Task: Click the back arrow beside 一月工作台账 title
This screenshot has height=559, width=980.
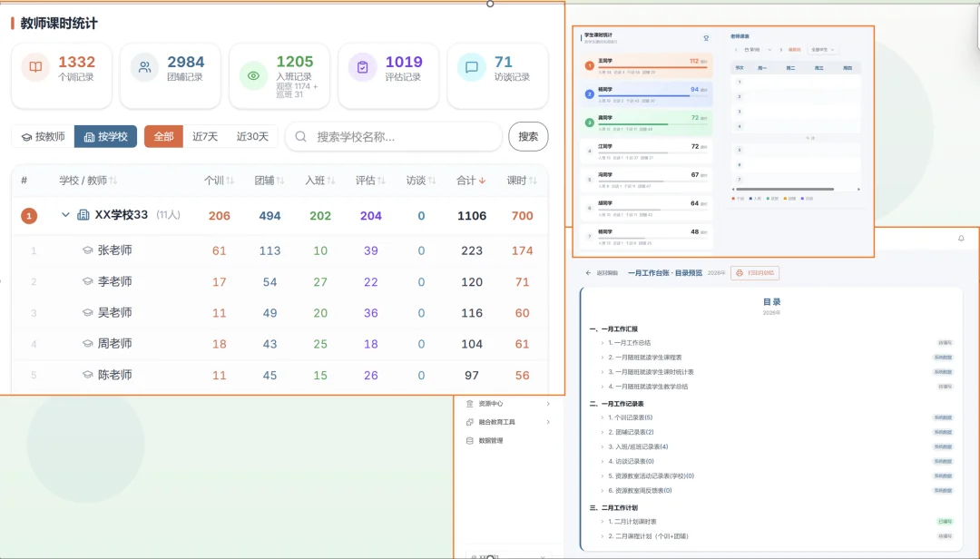Action: coord(588,273)
